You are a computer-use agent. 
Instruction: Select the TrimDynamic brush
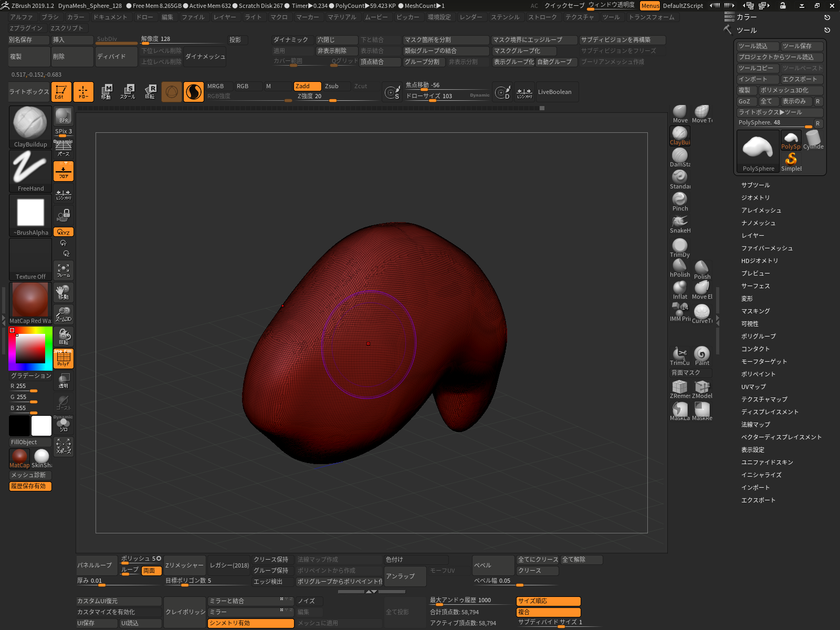[680, 248]
